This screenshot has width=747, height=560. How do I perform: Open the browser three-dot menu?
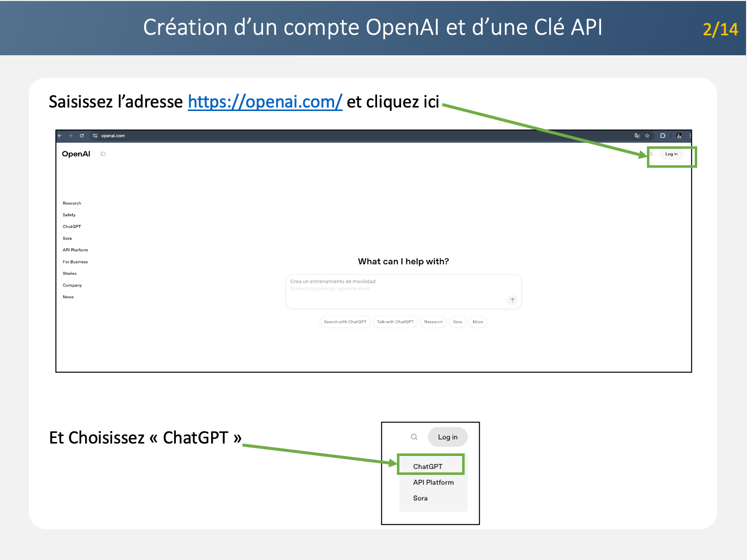point(690,135)
